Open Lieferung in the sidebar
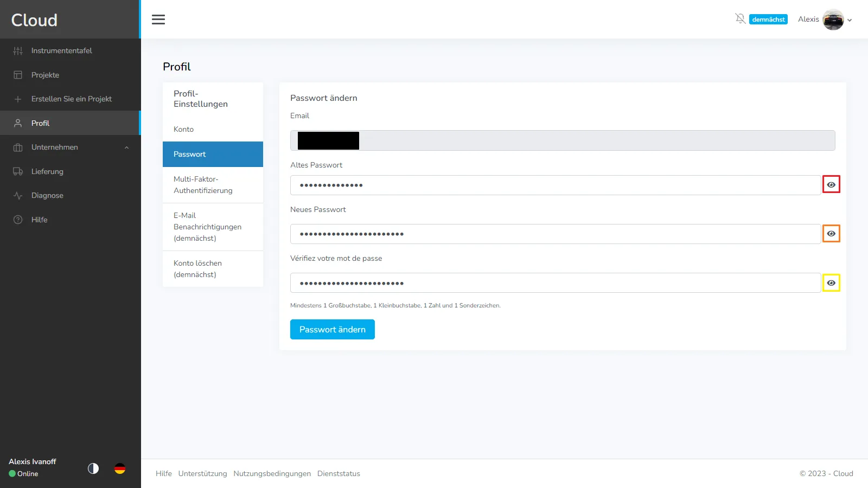The width and height of the screenshot is (868, 488). click(x=47, y=171)
